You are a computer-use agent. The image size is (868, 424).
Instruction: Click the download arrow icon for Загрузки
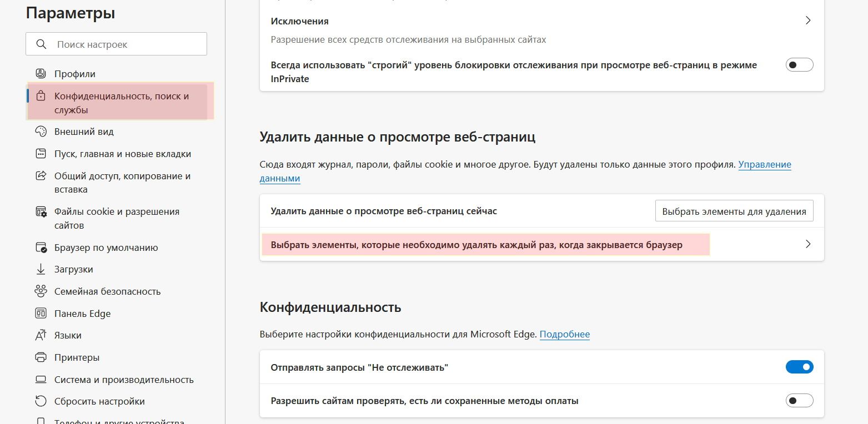[41, 269]
